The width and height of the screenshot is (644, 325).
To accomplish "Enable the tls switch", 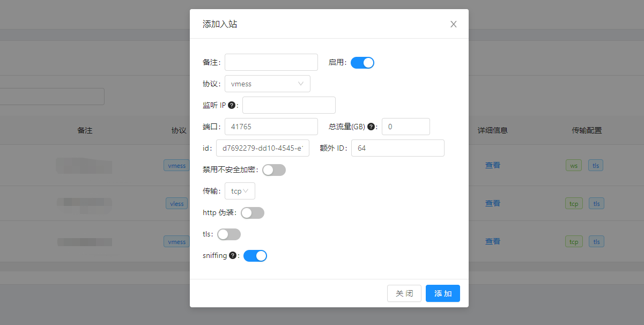I will click(x=229, y=234).
